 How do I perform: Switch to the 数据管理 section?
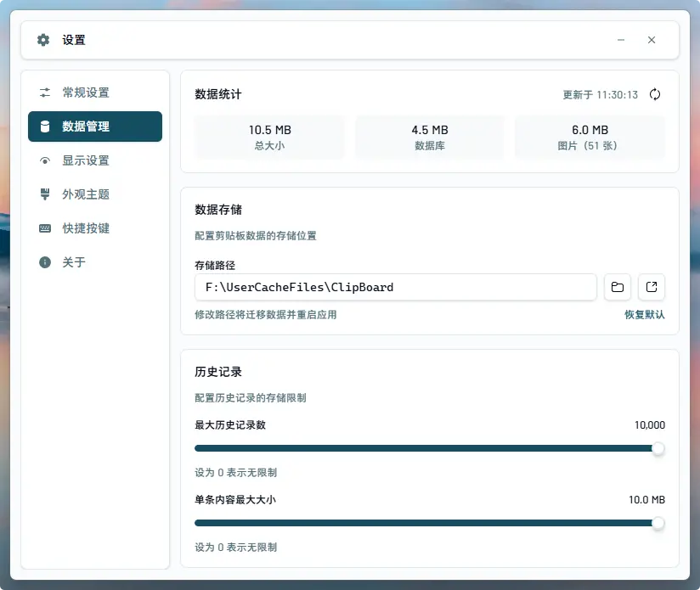[93, 126]
